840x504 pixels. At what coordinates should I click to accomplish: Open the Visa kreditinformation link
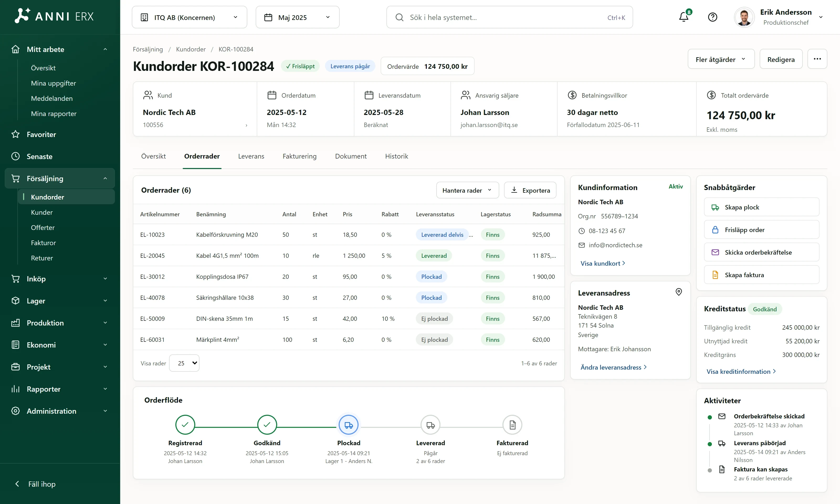coord(741,371)
